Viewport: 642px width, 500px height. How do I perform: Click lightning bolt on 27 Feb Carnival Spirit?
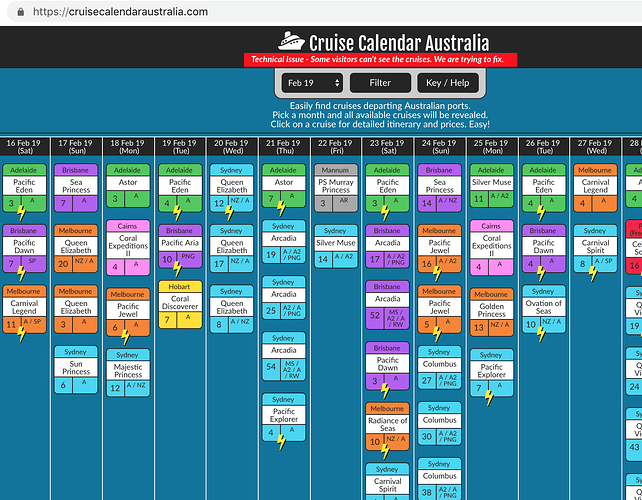click(593, 274)
